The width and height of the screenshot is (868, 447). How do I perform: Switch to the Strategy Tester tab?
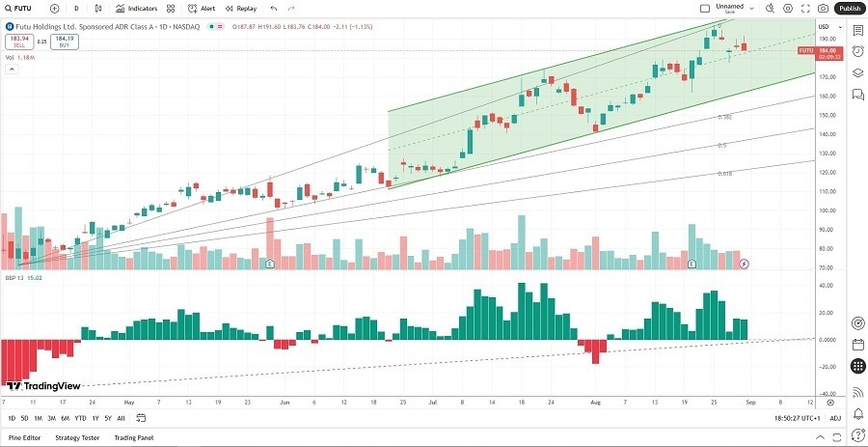pos(77,437)
